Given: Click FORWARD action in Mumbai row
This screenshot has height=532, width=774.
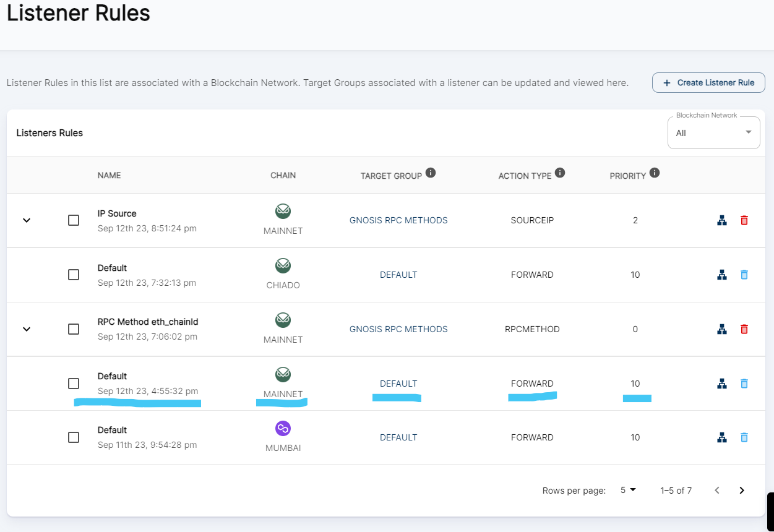Looking at the screenshot, I should (532, 437).
